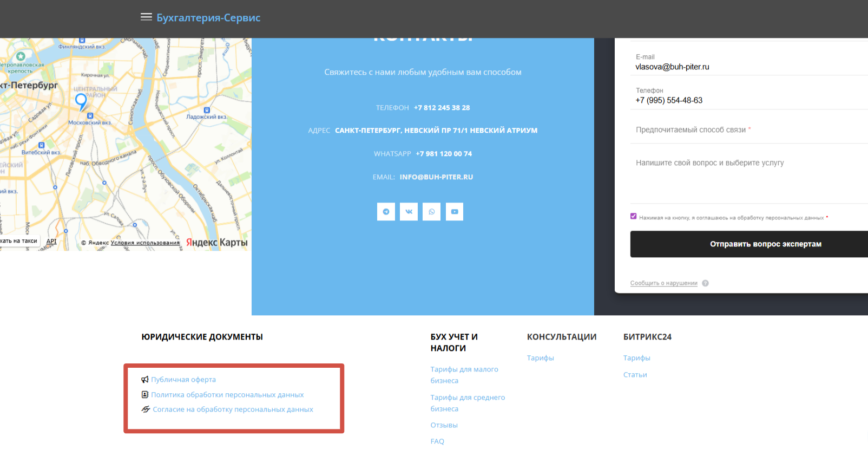Click the megaphone icon beside Публичная оферта
The height and width of the screenshot is (462, 868).
[145, 380]
